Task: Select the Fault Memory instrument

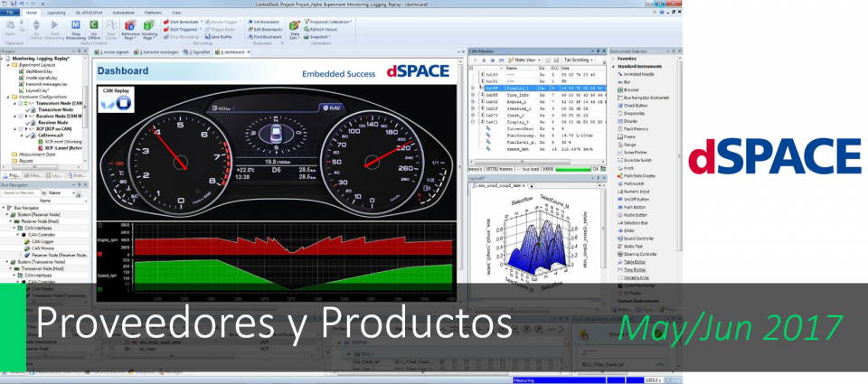Action: pyautogui.click(x=635, y=128)
